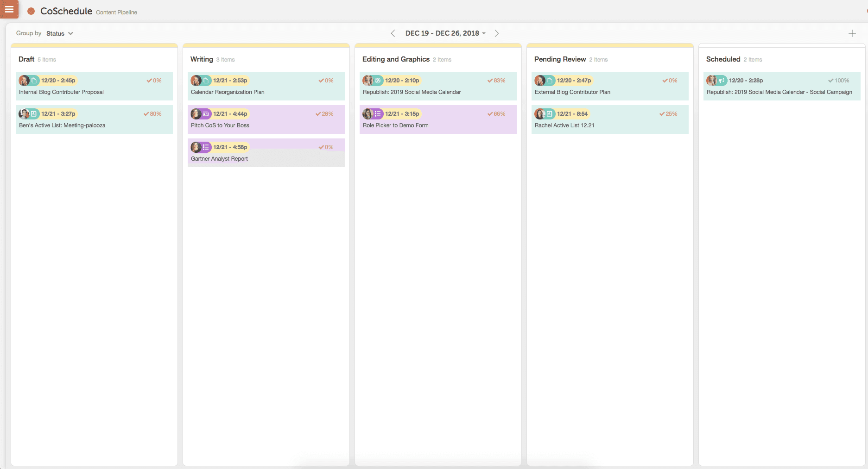
Task: Click 0% completion on External Blog Contributor Plan
Action: (x=670, y=81)
